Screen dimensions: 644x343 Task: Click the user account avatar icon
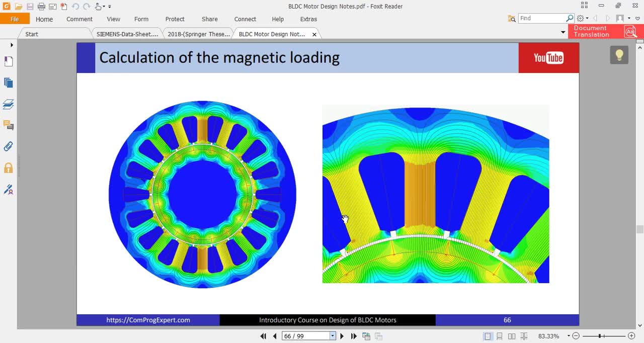click(x=620, y=18)
